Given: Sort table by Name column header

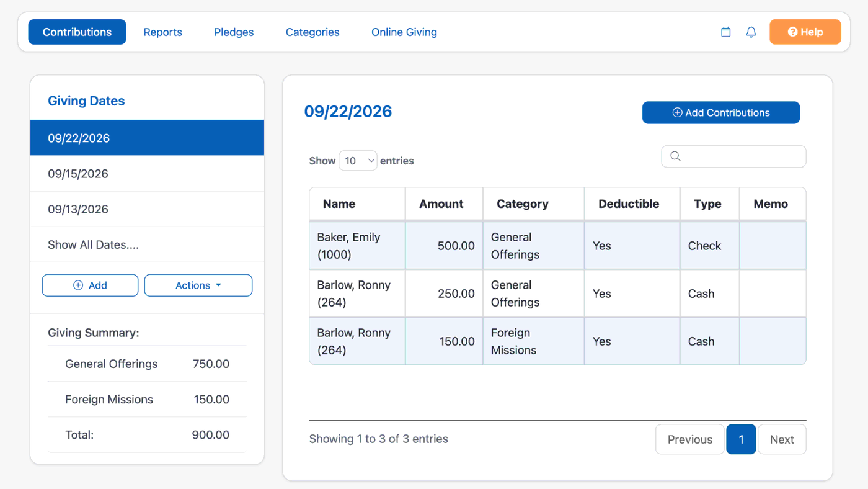Looking at the screenshot, I should [x=357, y=204].
